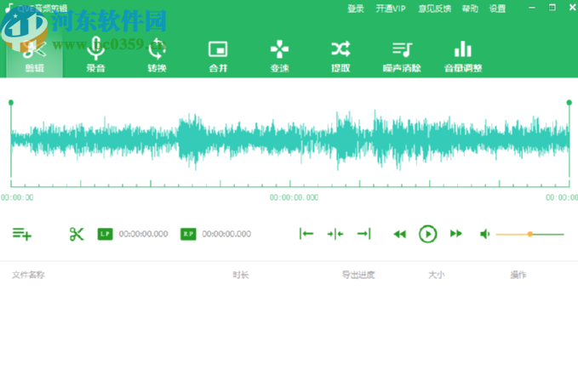Click the rewind button
Viewport: 578px width, 392px height.
[399, 234]
